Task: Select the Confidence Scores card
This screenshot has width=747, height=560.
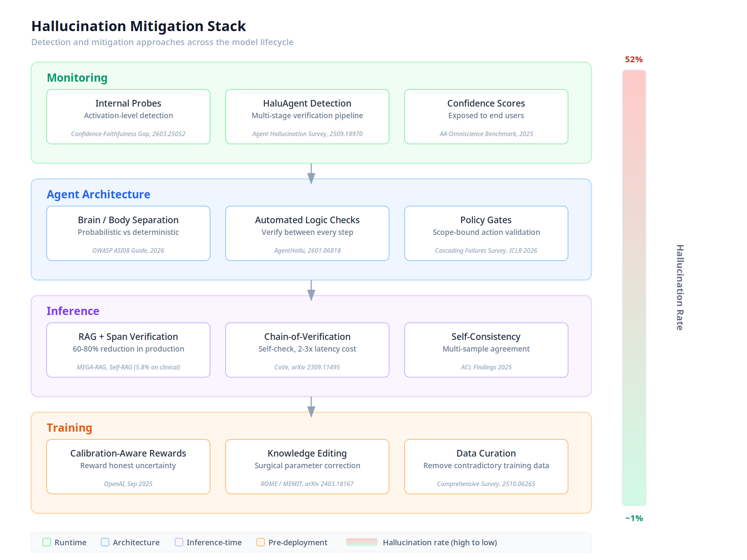Action: [x=486, y=116]
